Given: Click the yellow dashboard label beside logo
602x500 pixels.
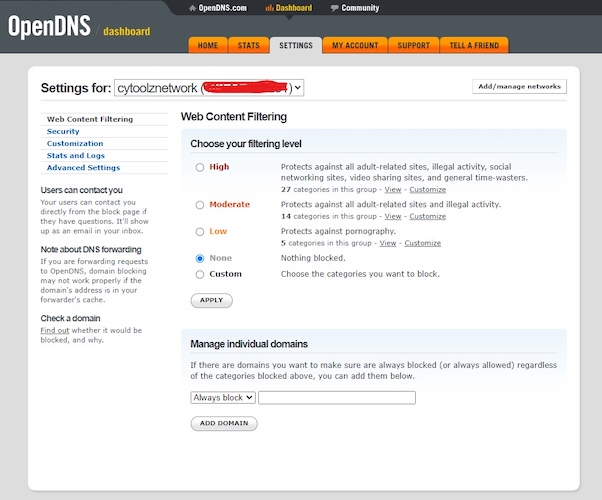Looking at the screenshot, I should point(127,31).
